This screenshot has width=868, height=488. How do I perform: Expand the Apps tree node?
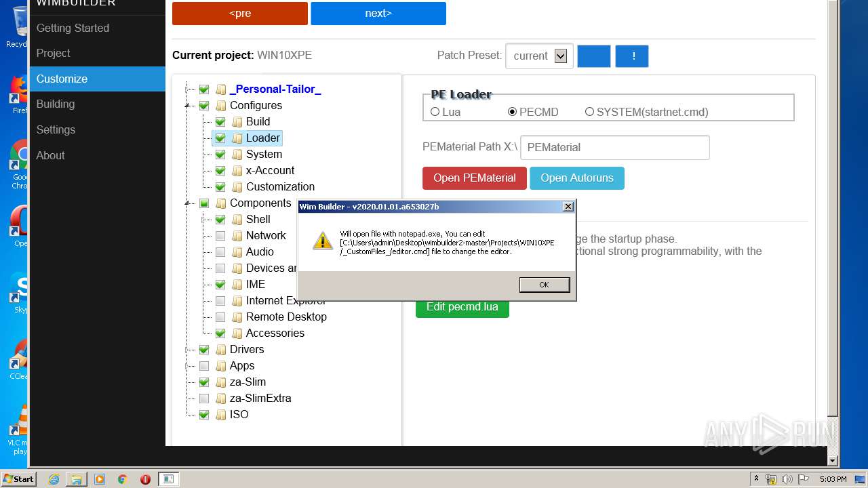tap(188, 366)
